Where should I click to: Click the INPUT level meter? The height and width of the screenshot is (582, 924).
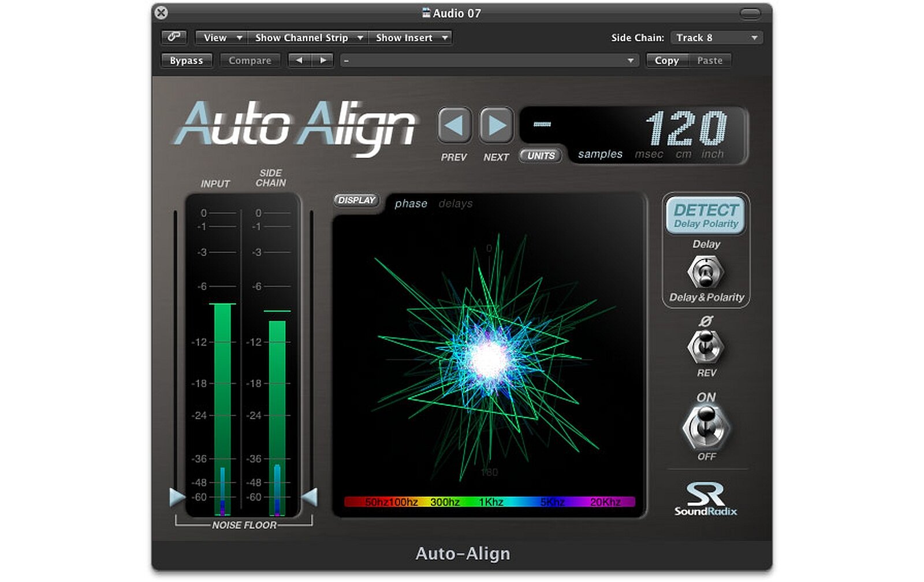coord(222,409)
